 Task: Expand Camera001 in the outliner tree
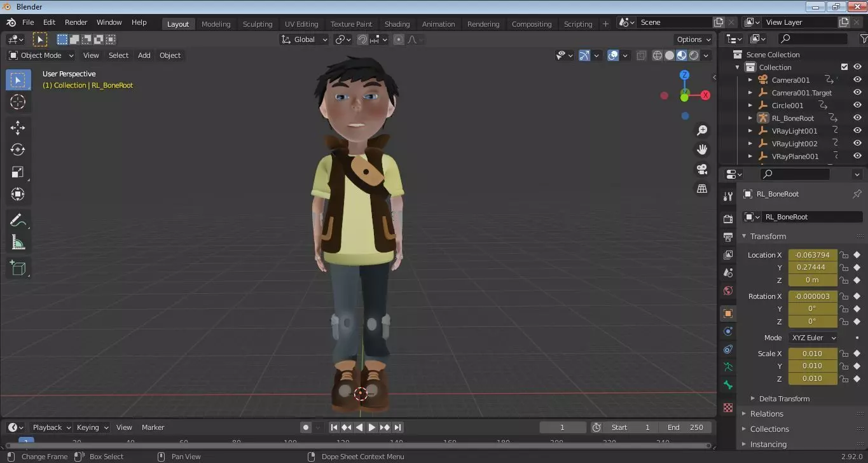click(750, 80)
